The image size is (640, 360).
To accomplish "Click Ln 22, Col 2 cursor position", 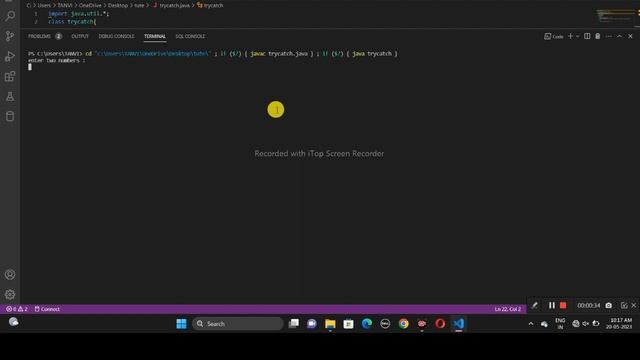I will click(x=507, y=309).
